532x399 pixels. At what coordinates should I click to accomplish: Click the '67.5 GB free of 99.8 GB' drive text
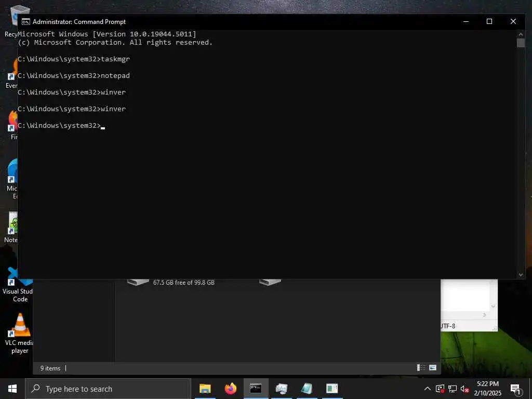(x=184, y=282)
